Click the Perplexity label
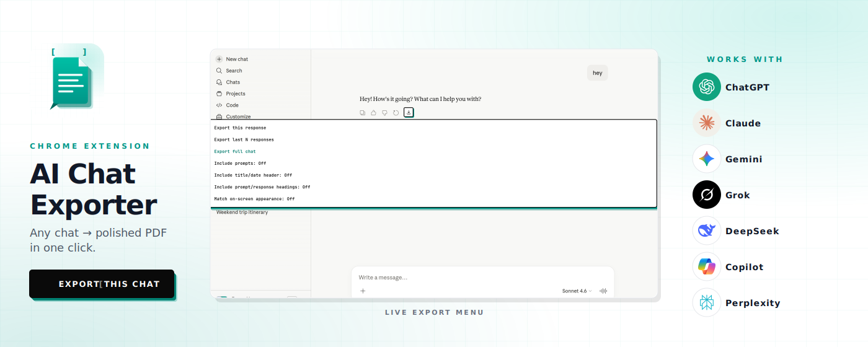 [753, 303]
